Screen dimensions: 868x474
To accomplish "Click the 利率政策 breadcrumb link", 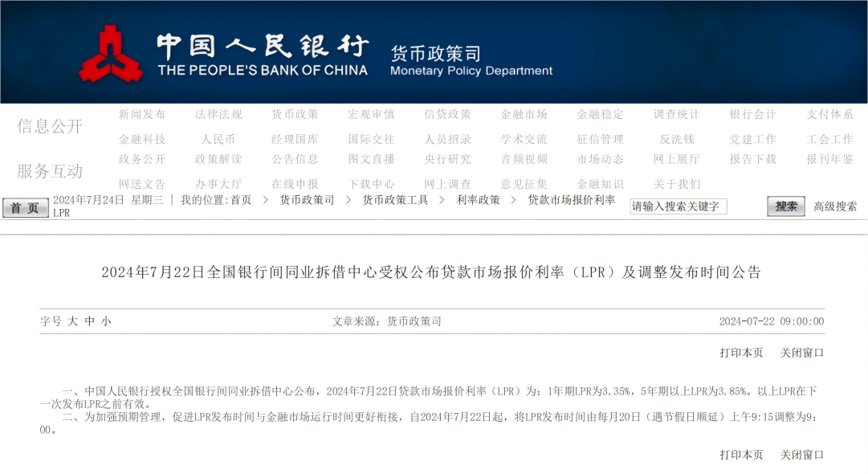I will [478, 200].
